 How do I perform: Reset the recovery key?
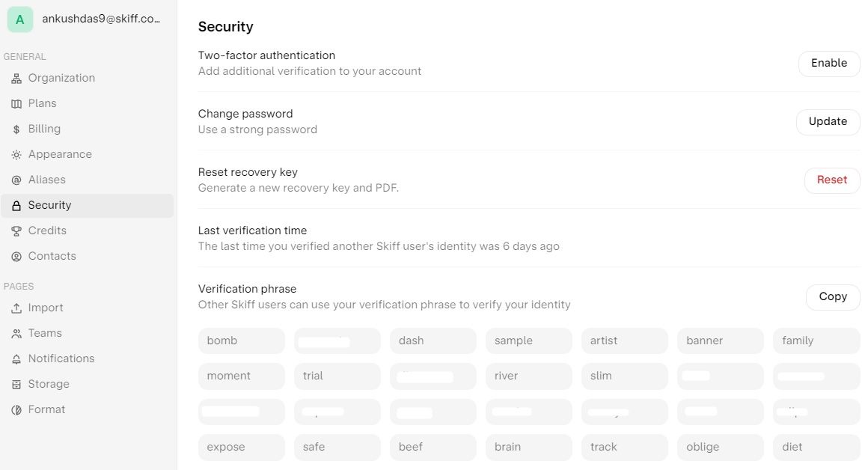click(x=831, y=180)
